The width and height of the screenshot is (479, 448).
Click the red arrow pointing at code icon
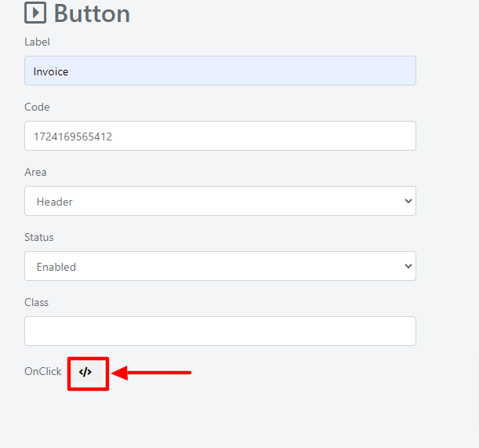151,373
